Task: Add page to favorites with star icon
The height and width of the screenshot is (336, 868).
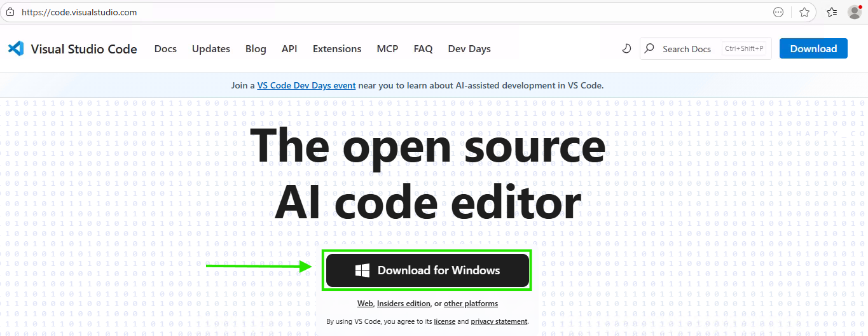Action: coord(804,12)
